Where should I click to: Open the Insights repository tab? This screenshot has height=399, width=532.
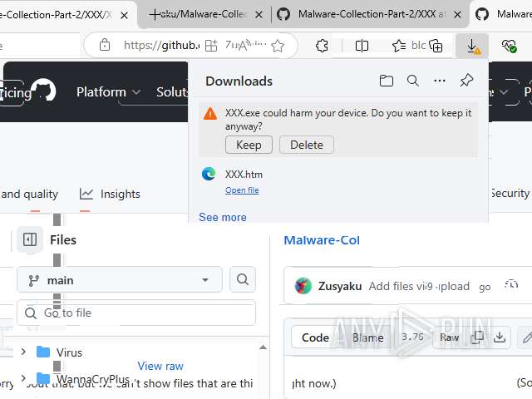(x=110, y=194)
